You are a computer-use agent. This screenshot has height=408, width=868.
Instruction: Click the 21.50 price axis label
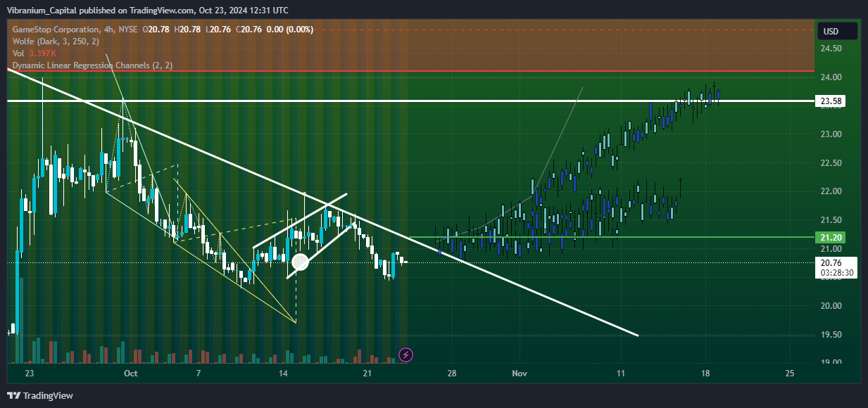point(831,220)
